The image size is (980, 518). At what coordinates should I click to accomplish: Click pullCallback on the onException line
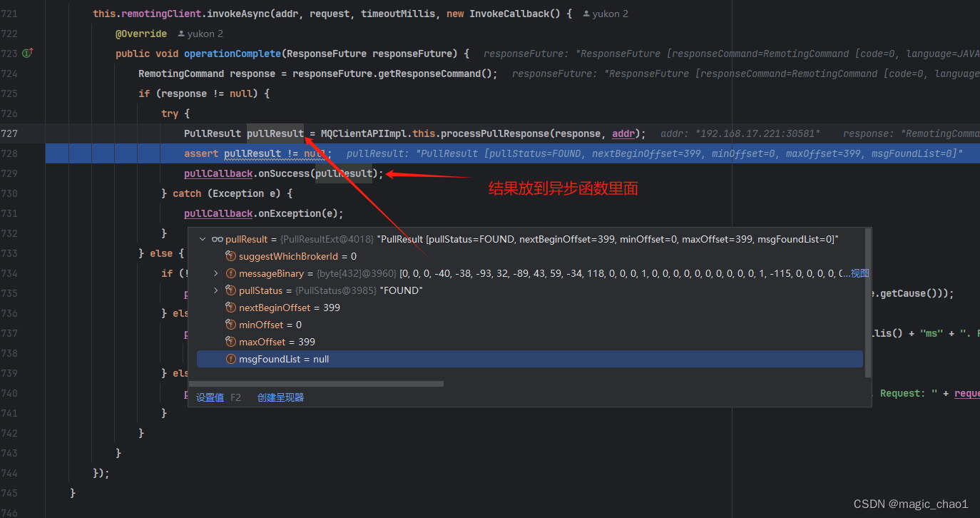(218, 213)
